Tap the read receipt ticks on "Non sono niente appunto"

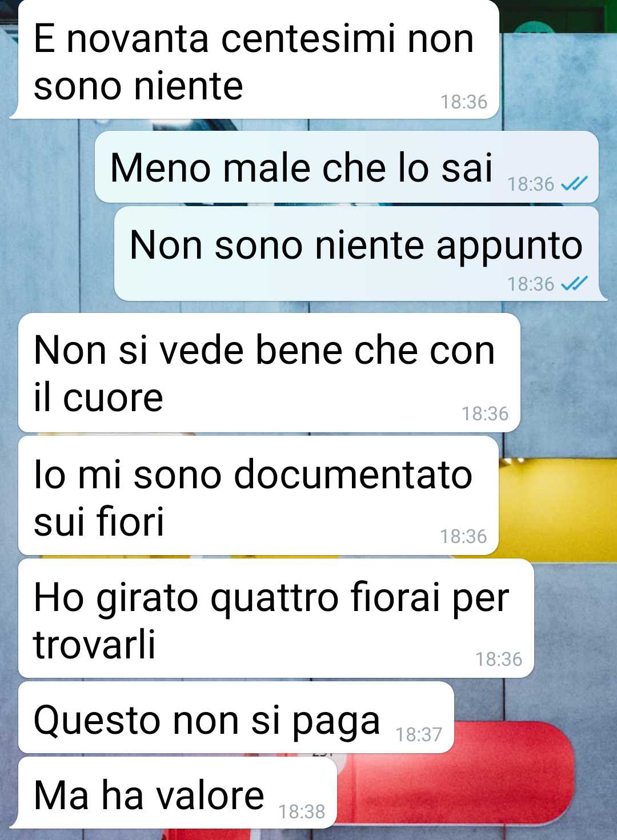pyautogui.click(x=574, y=283)
